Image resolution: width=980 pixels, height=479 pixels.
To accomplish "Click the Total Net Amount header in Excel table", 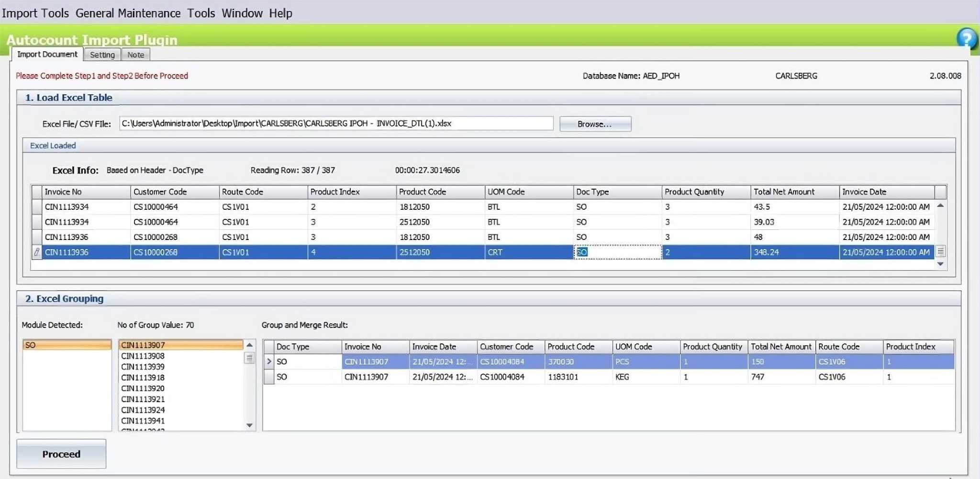I will pos(795,192).
